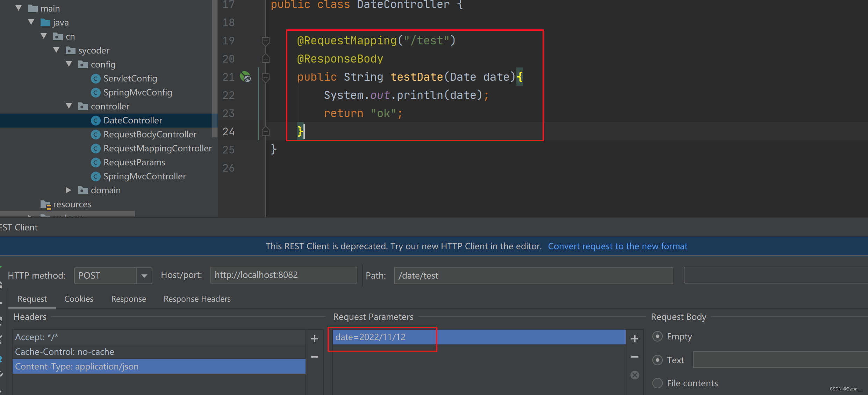Click the Host/port input field
This screenshot has height=395, width=868.
(284, 275)
